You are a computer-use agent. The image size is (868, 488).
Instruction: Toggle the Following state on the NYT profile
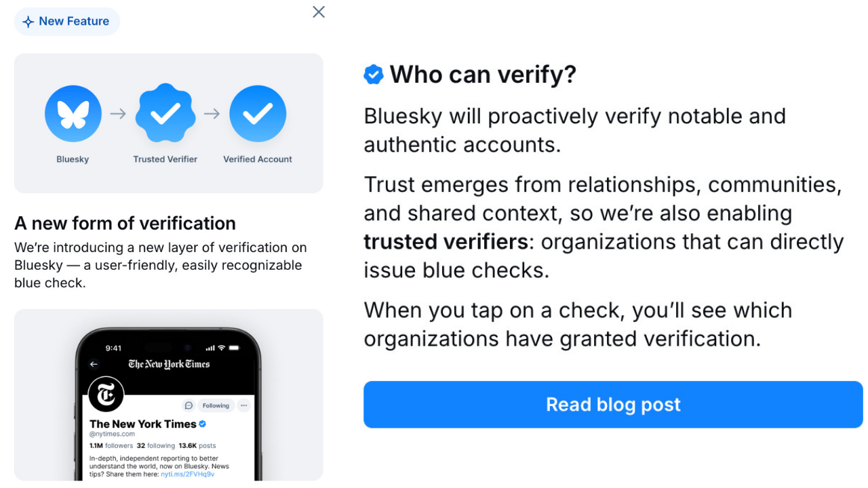pyautogui.click(x=216, y=405)
